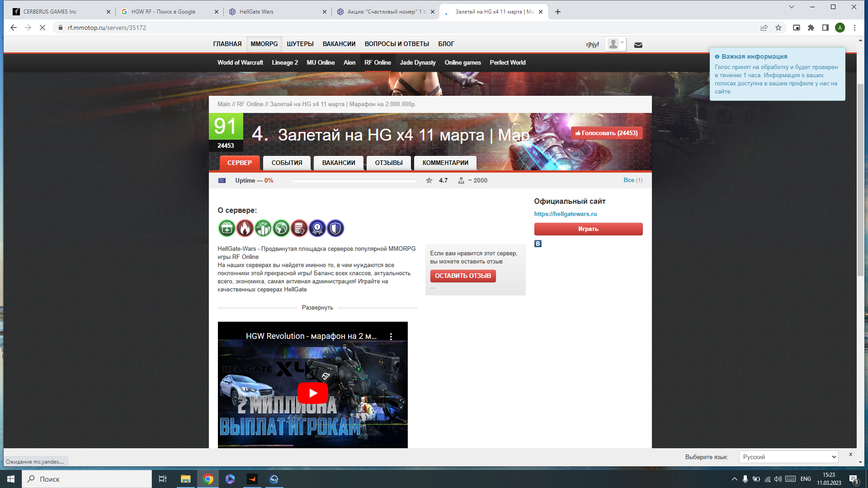Click the rating star icon
868x488 pixels.
click(429, 180)
